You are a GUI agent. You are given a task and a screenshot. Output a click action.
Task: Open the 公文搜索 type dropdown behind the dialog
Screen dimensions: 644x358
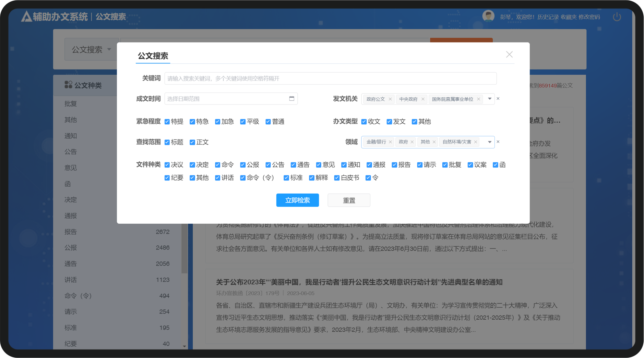pos(91,50)
